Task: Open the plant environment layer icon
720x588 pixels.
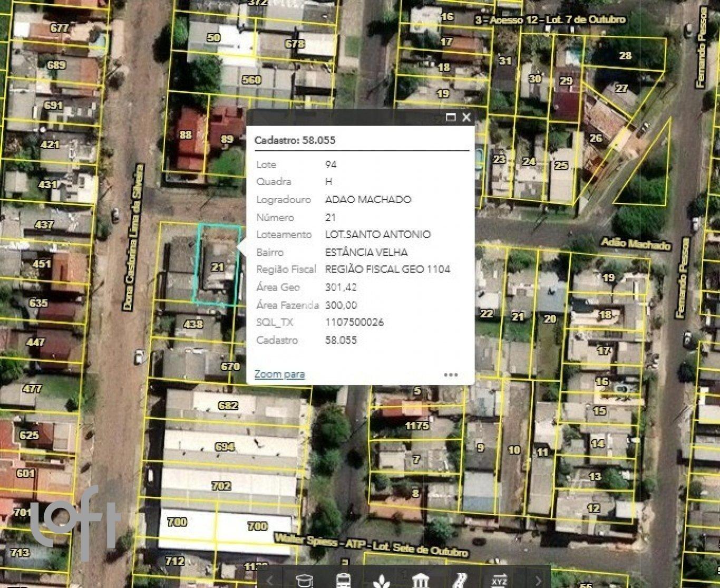Action: pyautogui.click(x=381, y=581)
